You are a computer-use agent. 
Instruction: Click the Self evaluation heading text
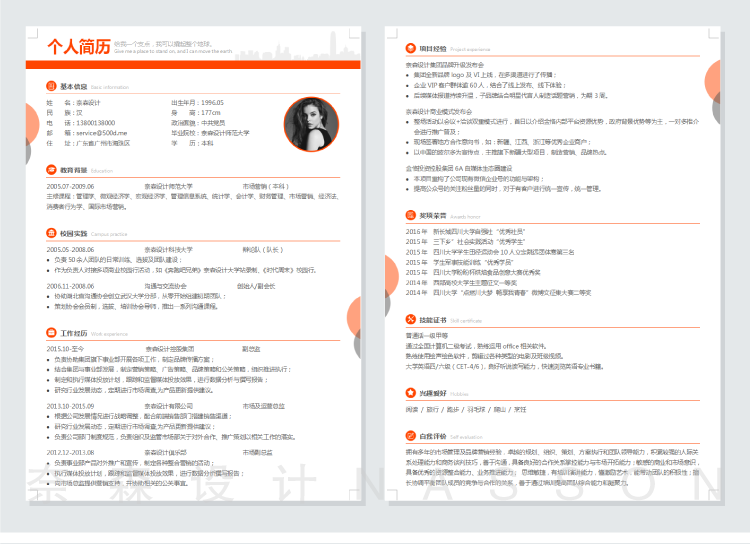pos(466,437)
